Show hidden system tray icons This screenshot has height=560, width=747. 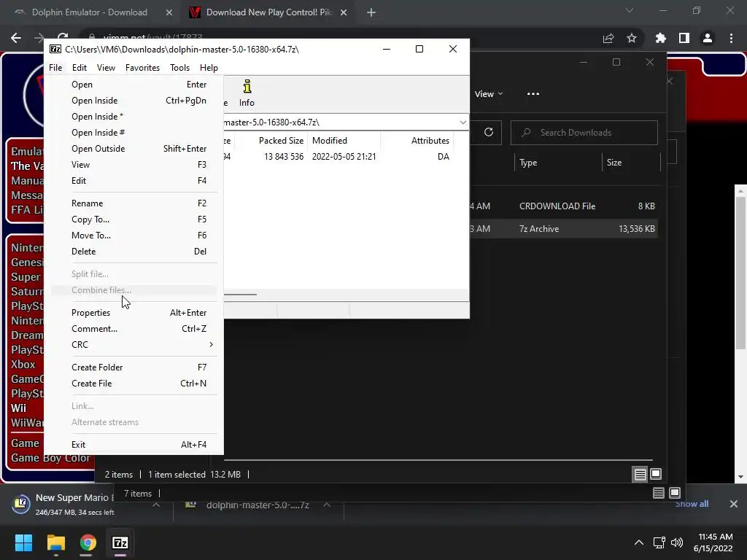tap(639, 542)
